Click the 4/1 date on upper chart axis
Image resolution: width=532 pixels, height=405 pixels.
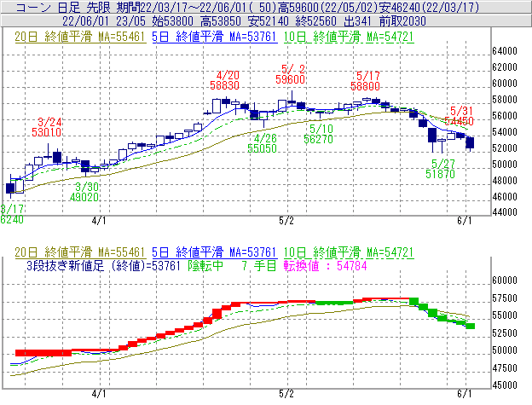99,221
